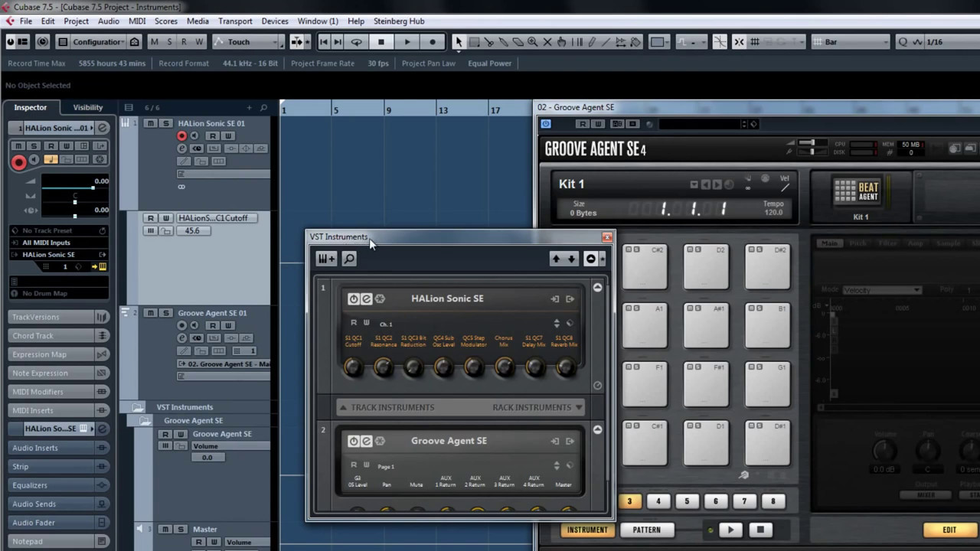This screenshot has height=551, width=980.
Task: Open the Beat Agent kit slot icon
Action: 857,191
